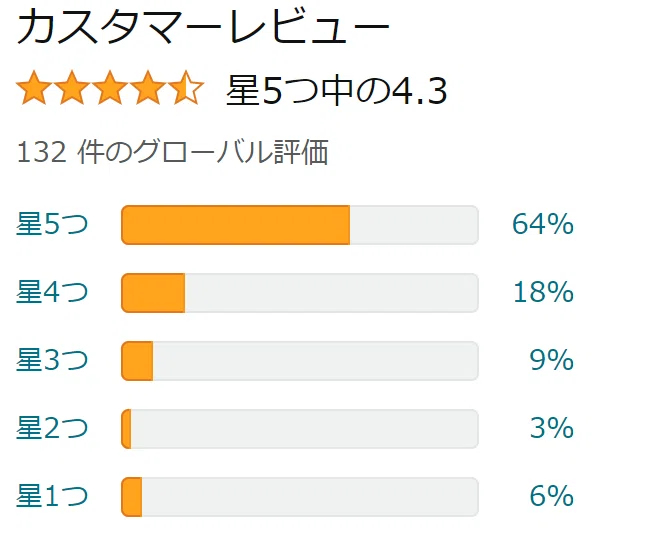Click the fourth orange rating star
The height and width of the screenshot is (551, 668).
[148, 88]
